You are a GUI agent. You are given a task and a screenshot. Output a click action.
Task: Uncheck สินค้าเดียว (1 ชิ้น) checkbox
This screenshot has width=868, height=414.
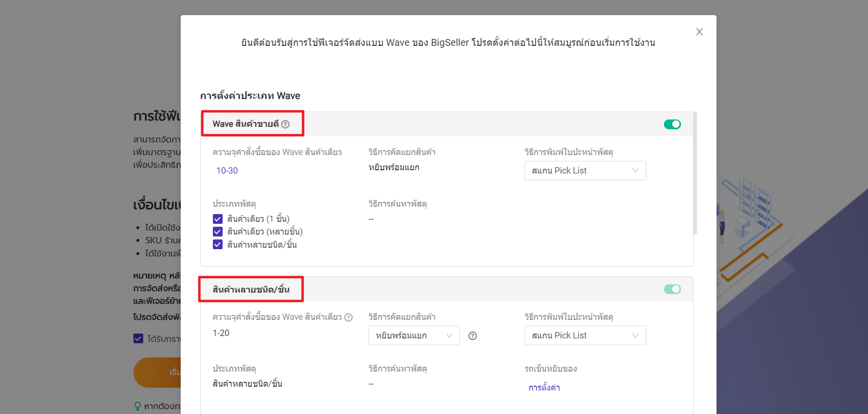pos(218,219)
